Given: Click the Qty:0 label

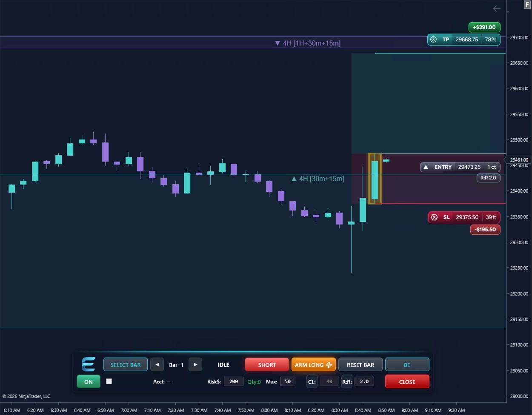Looking at the screenshot, I should (254, 382).
